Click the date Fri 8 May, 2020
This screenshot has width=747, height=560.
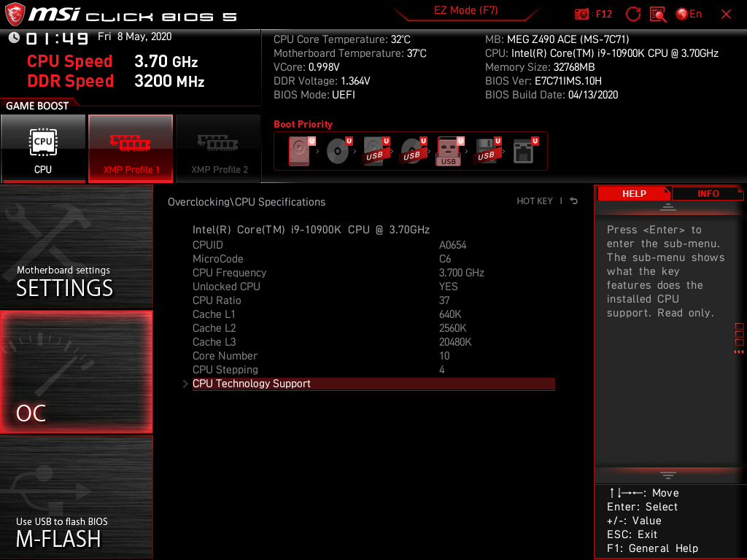135,36
